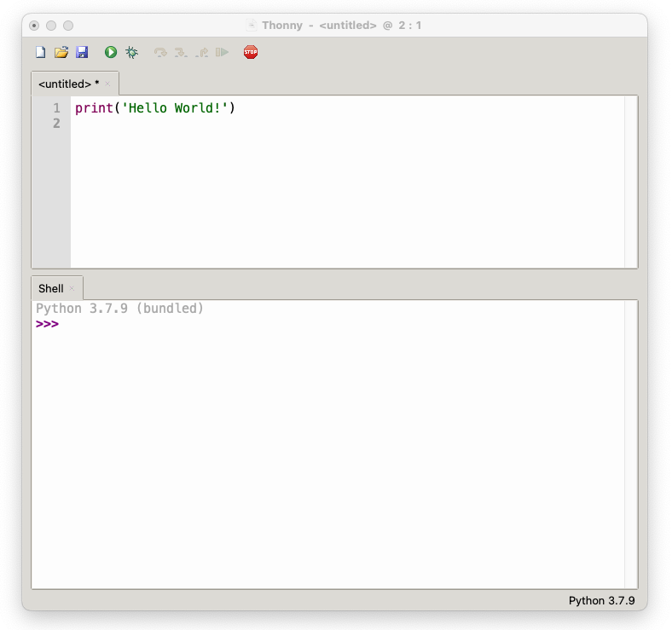Switch to the <untitled> editor tab

(68, 84)
